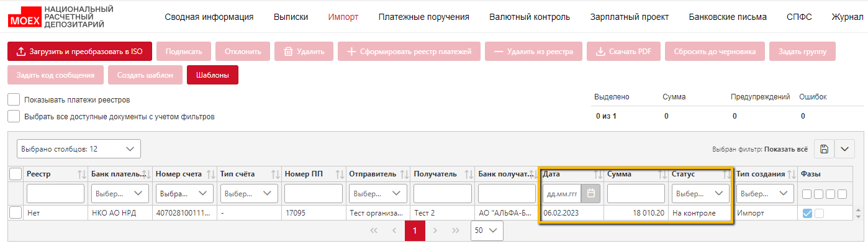Click Загрузить и преобразовать в ISO button
The image size is (868, 246).
79,52
